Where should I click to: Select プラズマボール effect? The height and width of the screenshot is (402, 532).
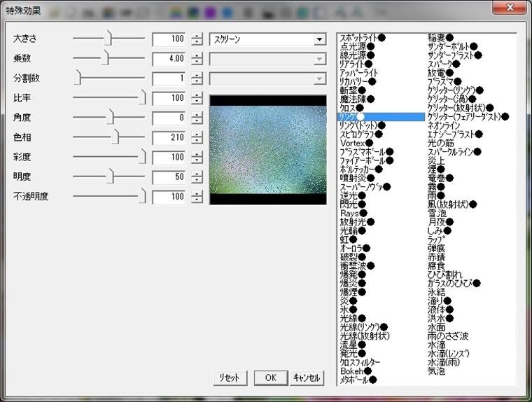[x=366, y=152]
